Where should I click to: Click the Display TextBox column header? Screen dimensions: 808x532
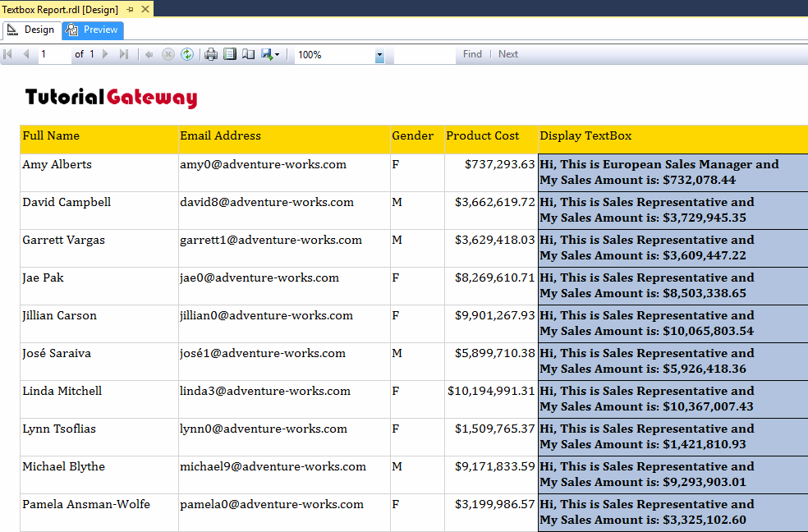click(673, 139)
